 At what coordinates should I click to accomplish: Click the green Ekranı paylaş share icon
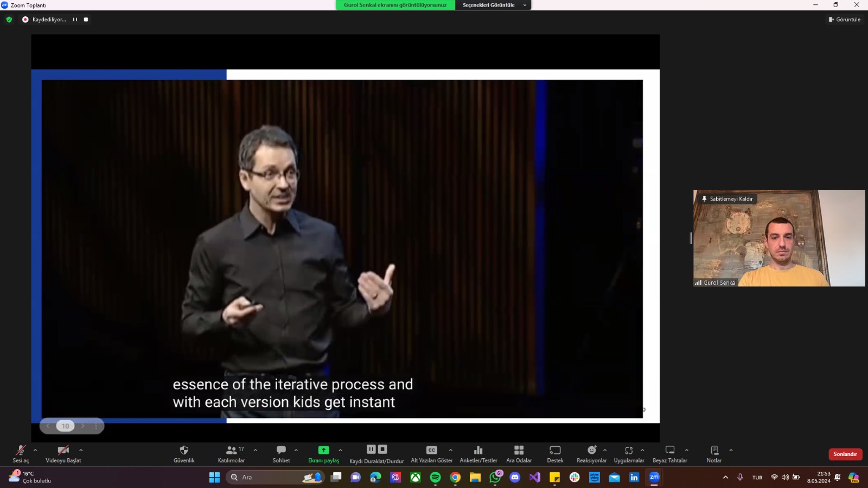[323, 451]
